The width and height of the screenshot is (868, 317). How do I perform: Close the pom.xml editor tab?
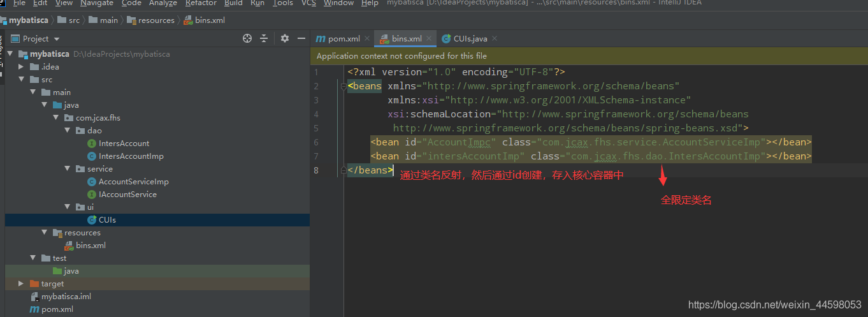tap(368, 39)
